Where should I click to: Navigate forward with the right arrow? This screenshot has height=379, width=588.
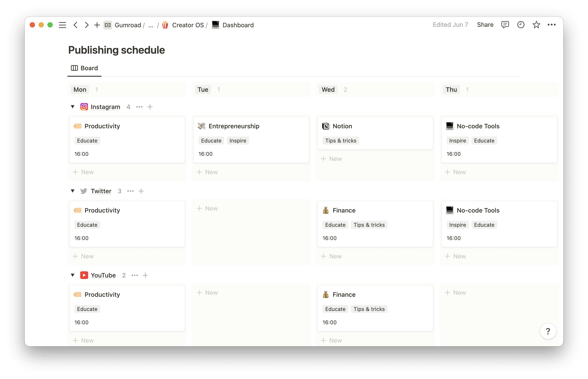86,25
